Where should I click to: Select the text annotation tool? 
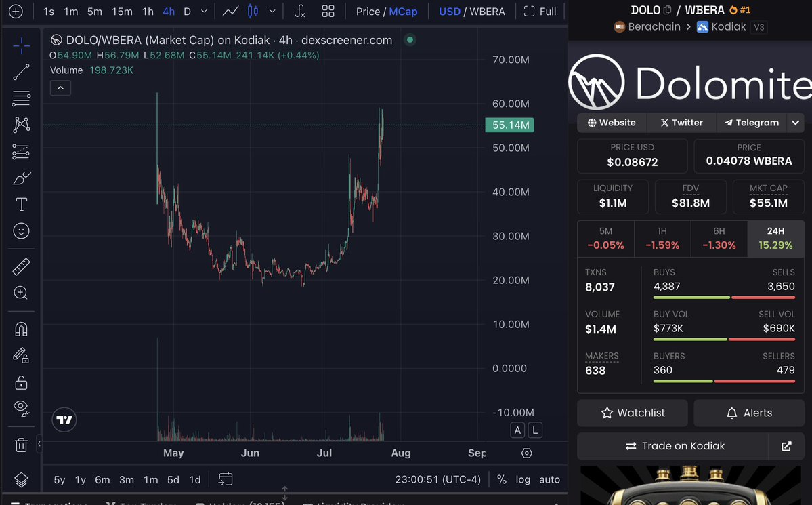[x=21, y=204]
